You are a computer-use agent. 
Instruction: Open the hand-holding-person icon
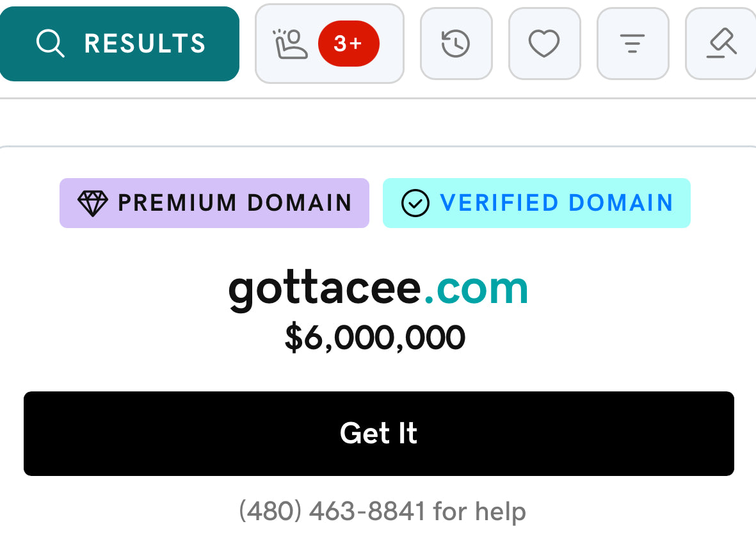(x=290, y=44)
